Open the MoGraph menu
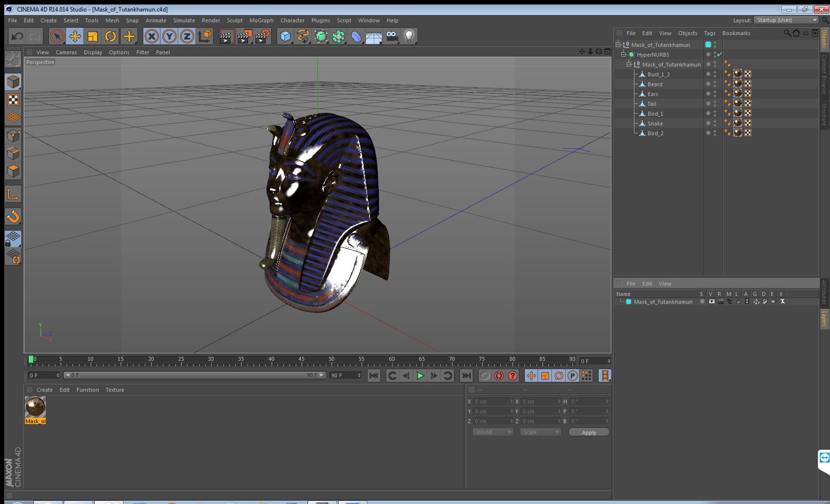830x504 pixels. point(262,21)
